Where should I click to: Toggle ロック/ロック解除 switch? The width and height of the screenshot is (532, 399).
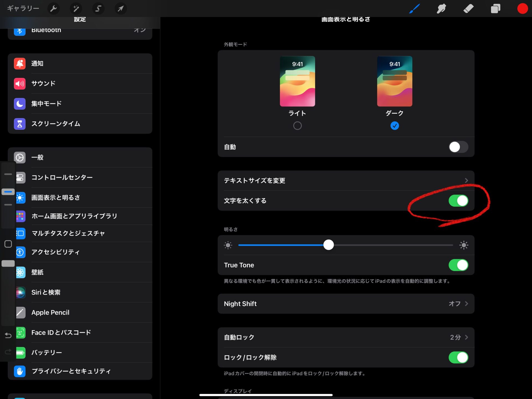click(458, 357)
